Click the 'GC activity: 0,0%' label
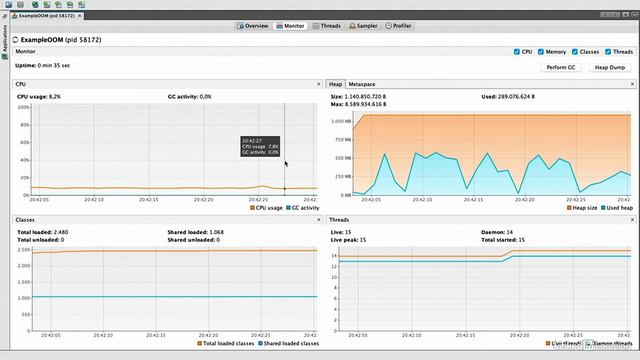 (190, 97)
